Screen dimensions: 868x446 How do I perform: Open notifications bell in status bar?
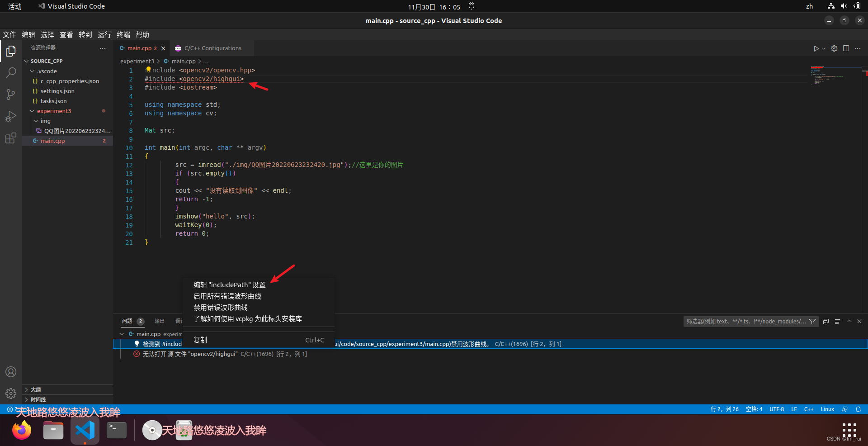pyautogui.click(x=858, y=409)
